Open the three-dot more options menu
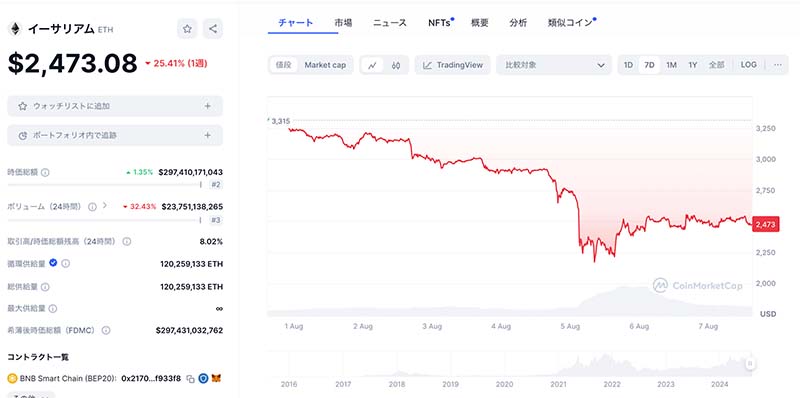 778,65
